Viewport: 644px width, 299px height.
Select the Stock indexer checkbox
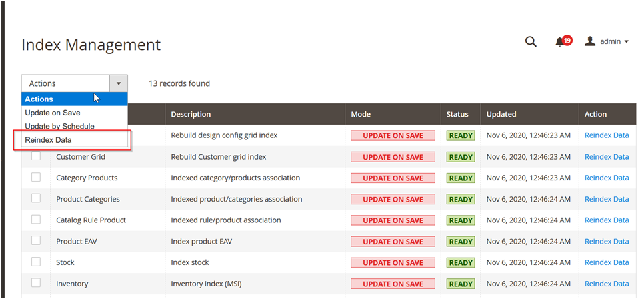tap(36, 262)
